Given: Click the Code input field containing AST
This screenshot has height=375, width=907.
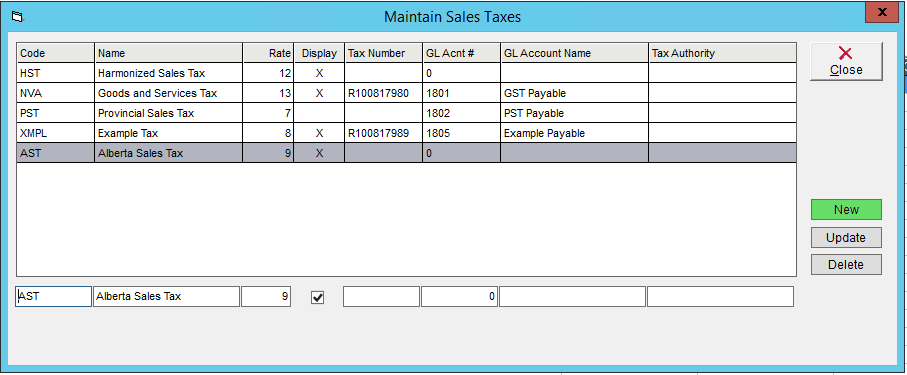Looking at the screenshot, I should 53,296.
